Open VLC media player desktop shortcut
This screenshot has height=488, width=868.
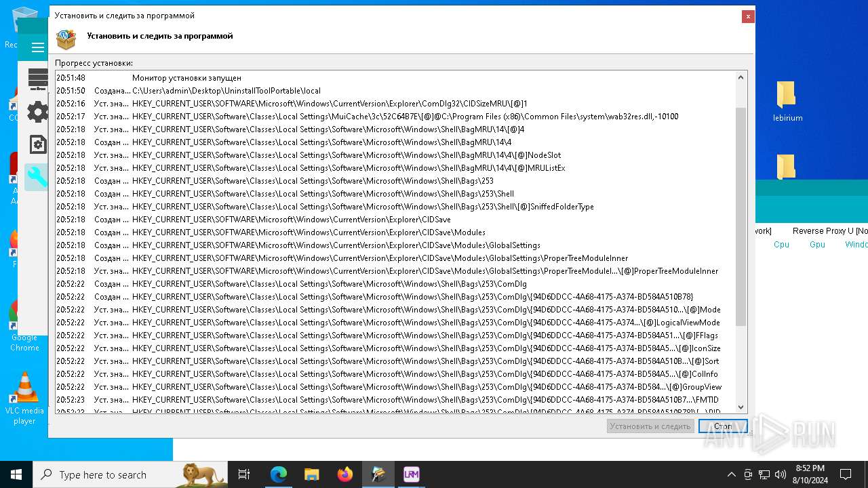pos(24,399)
